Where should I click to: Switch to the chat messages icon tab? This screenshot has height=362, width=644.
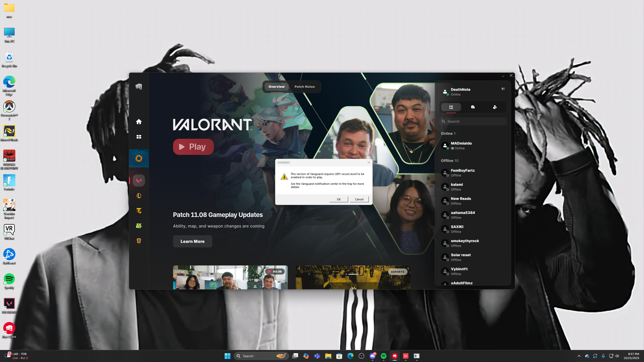point(473,107)
